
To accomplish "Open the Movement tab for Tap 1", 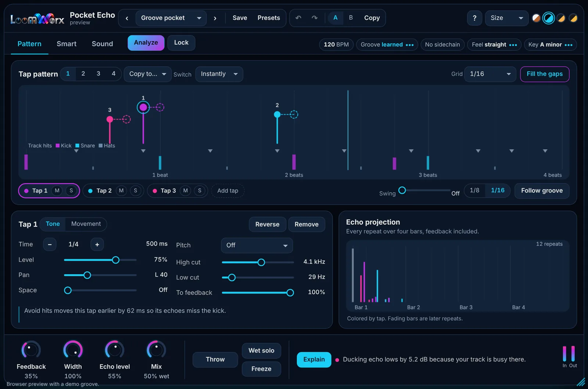I will pos(86,224).
